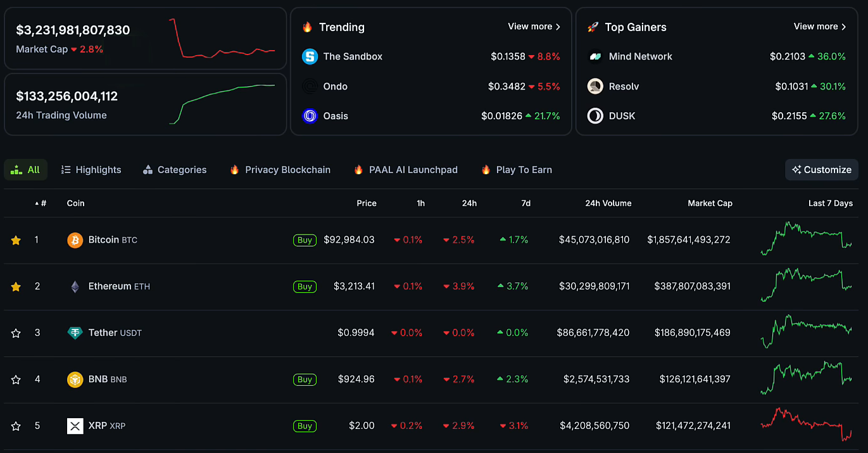868x453 pixels.
Task: Sort table by rank number column
Action: (41, 203)
